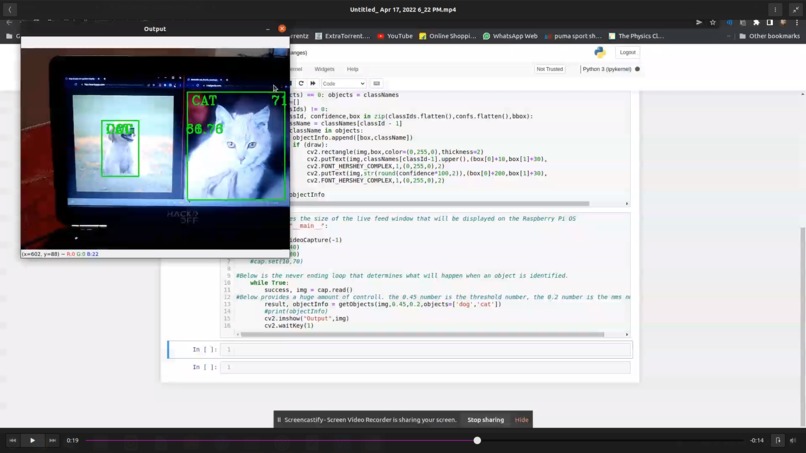806x453 pixels.
Task: Open the rotate icon in player bar
Action: [x=778, y=440]
